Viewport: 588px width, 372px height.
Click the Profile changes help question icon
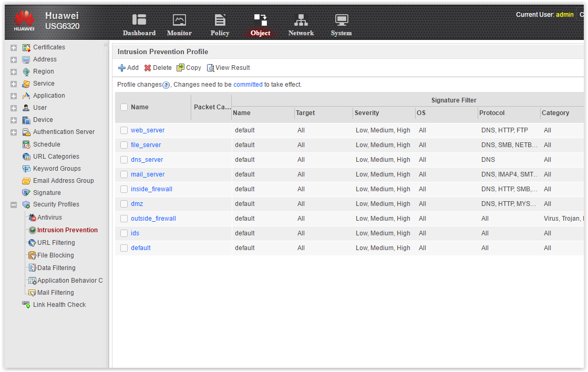click(166, 85)
